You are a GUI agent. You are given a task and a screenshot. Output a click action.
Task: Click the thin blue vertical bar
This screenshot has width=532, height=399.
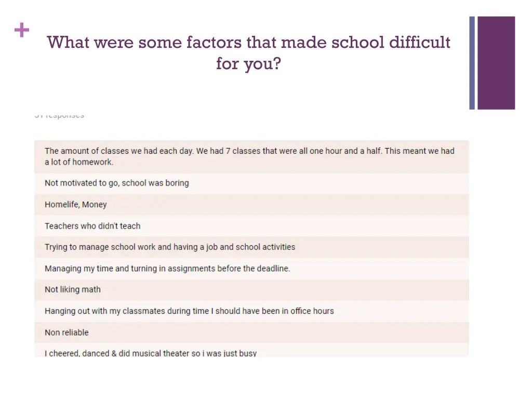(472, 63)
